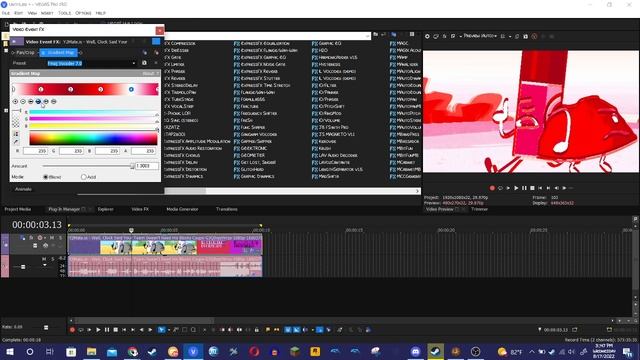Click the Animate button
Viewport: 640px width, 360px height.
tap(23, 189)
